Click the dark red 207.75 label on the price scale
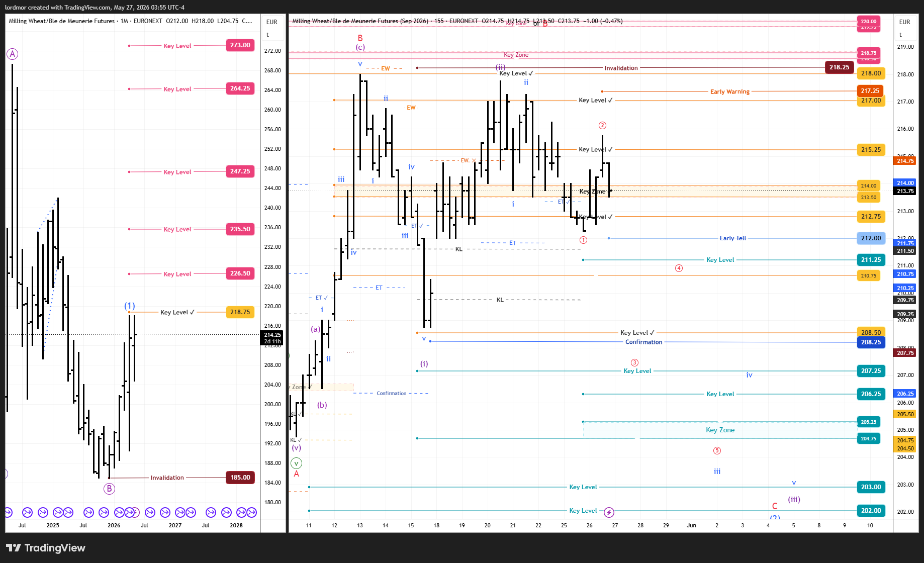The image size is (924, 563). pyautogui.click(x=905, y=353)
